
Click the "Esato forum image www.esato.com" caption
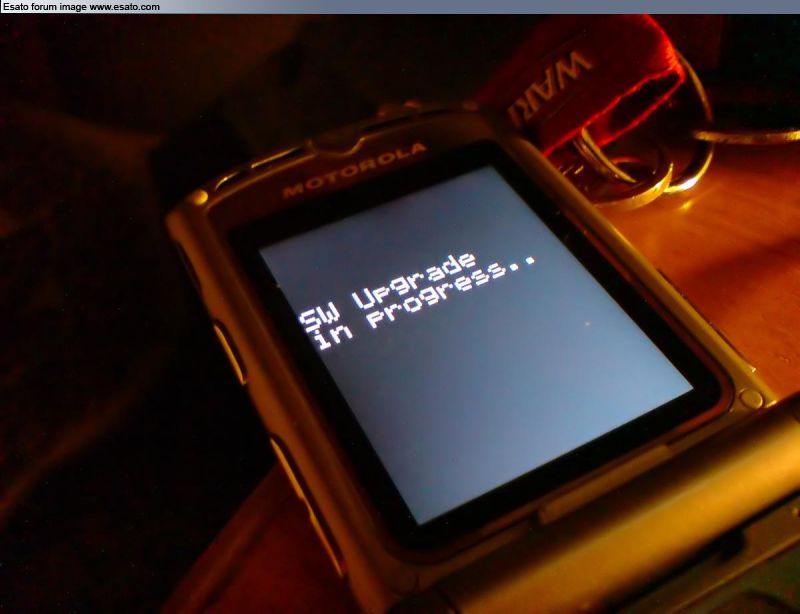(82, 7)
